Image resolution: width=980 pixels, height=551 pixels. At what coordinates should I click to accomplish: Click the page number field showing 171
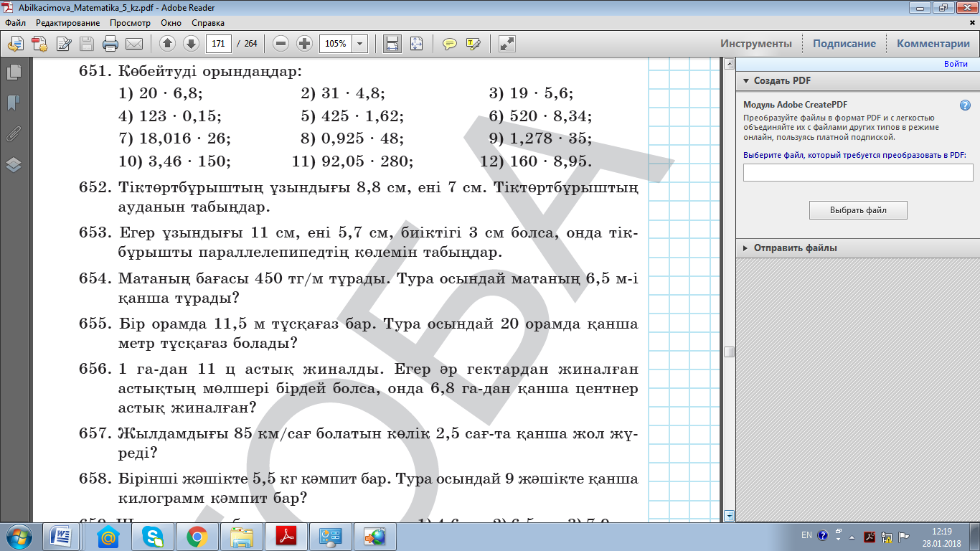(218, 43)
